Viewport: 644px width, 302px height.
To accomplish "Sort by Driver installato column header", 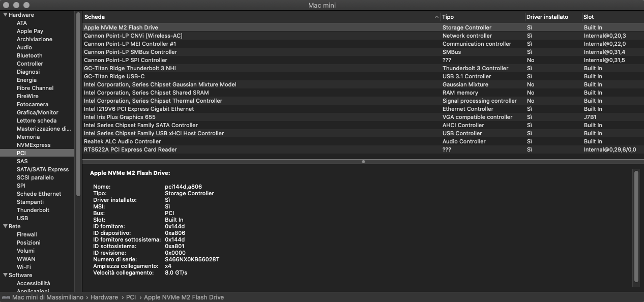I will tap(553, 17).
